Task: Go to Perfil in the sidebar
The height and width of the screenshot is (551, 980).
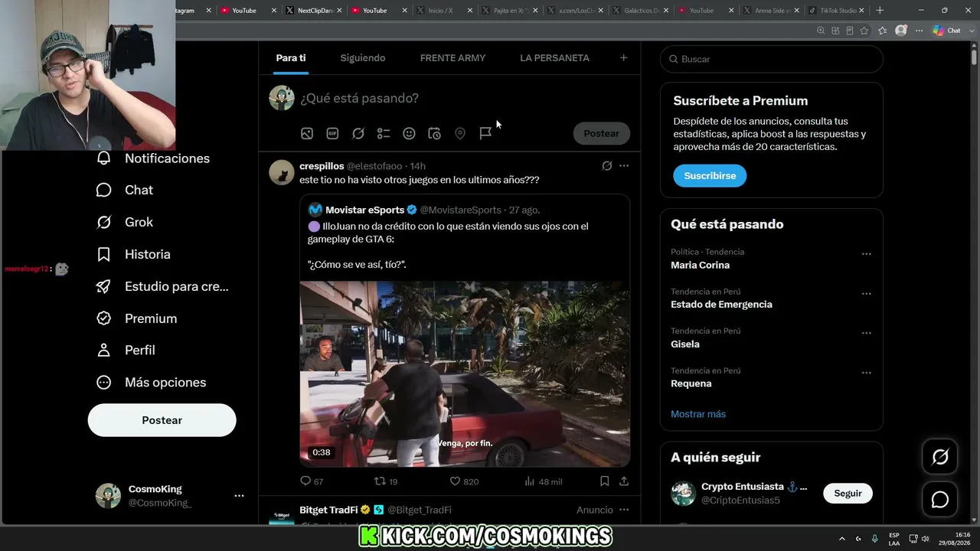Action: 126,350
